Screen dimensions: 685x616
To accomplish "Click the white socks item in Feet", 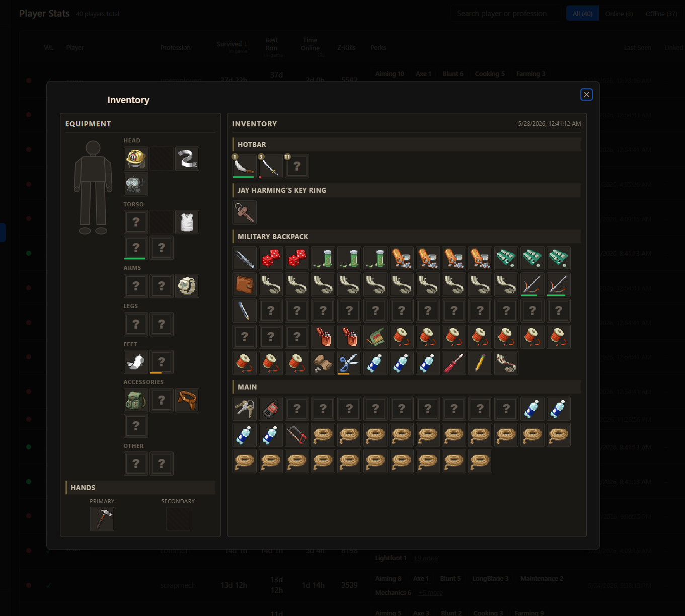I will [x=136, y=362].
